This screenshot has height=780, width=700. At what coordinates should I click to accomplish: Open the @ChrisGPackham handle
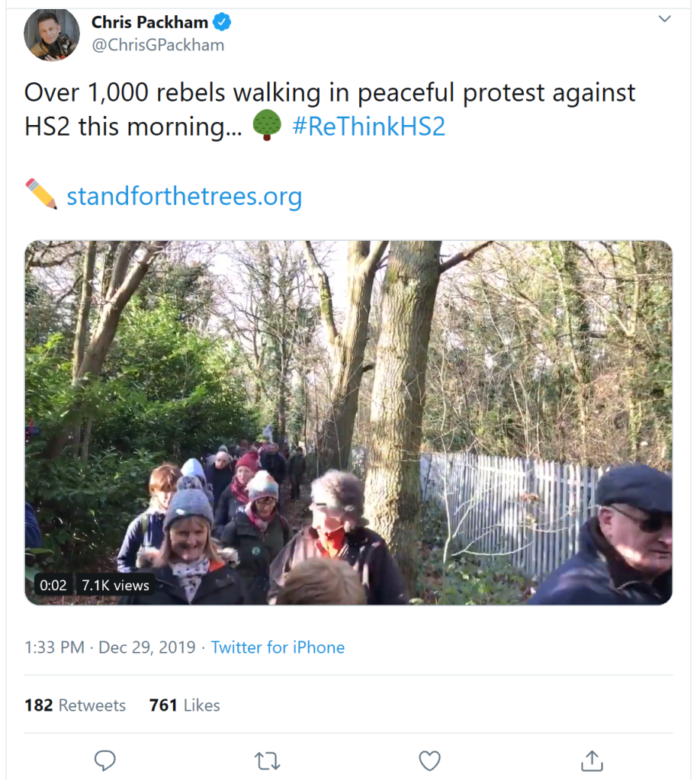click(158, 45)
